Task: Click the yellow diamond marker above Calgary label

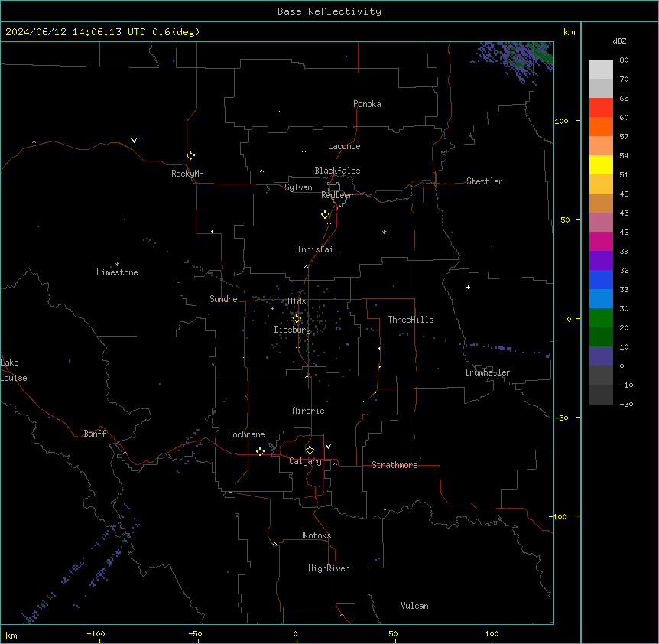Action: click(x=310, y=450)
